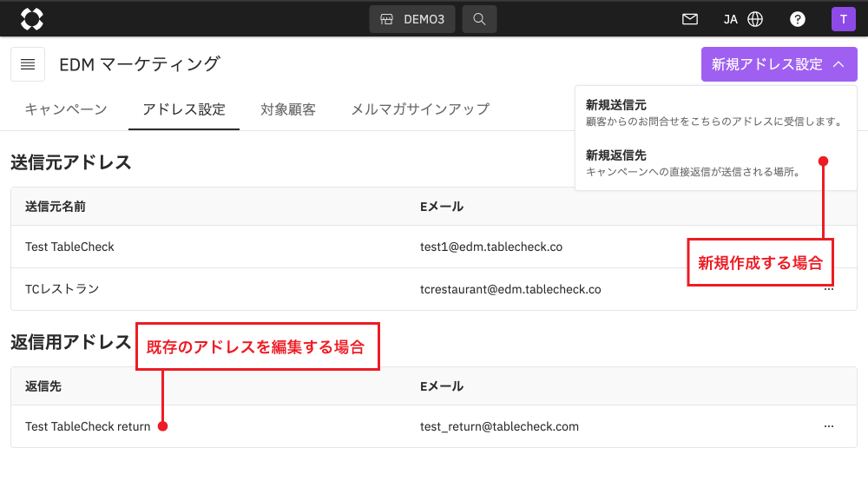Click the 送信元名前 column header
The width and height of the screenshot is (868, 481).
tap(56, 207)
